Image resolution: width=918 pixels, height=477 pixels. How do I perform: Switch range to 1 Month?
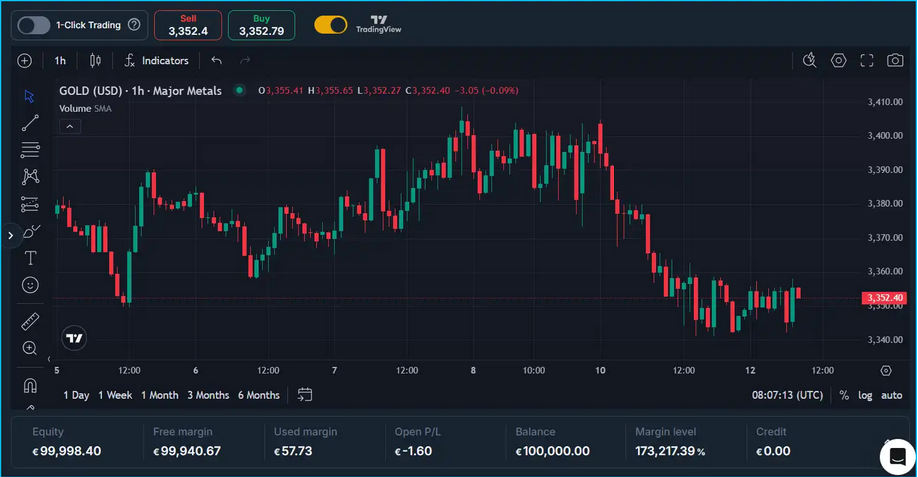pyautogui.click(x=160, y=395)
